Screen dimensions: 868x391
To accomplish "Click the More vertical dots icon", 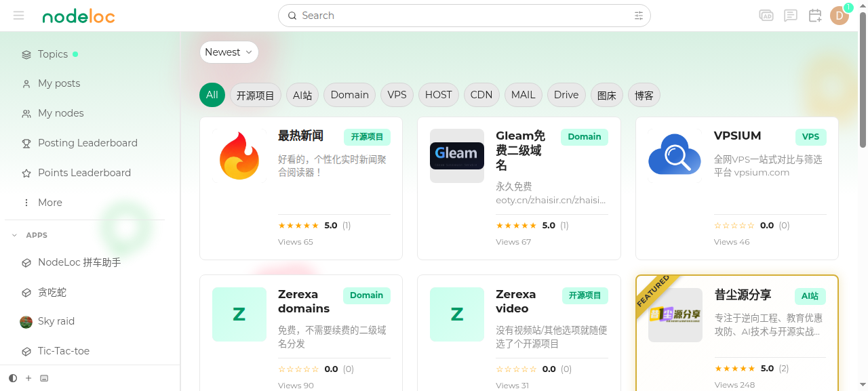I will [x=26, y=203].
